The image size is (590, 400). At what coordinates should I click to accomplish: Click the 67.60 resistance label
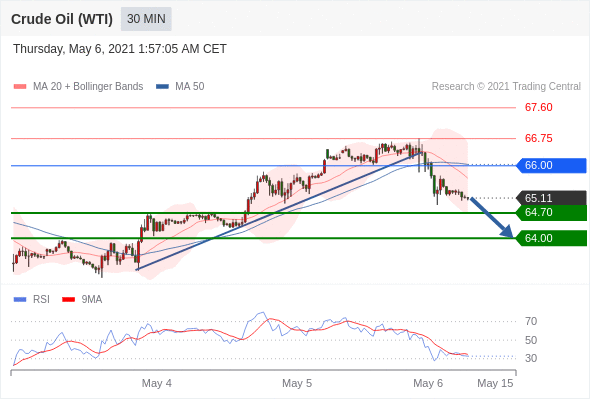(538, 108)
